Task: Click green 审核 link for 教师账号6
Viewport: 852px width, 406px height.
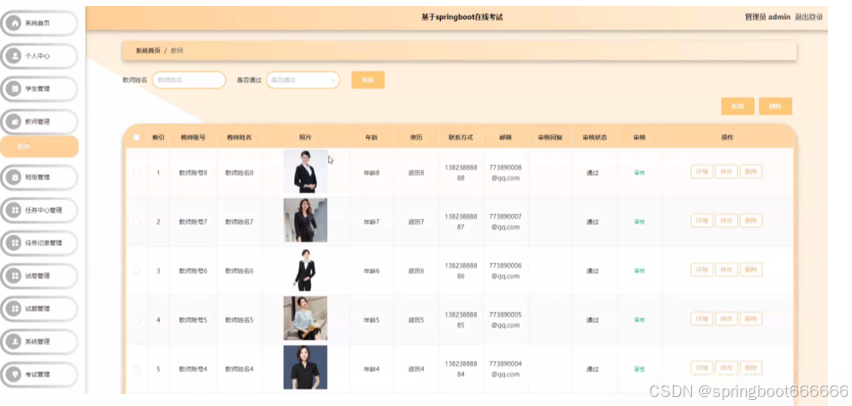Action: click(x=640, y=271)
